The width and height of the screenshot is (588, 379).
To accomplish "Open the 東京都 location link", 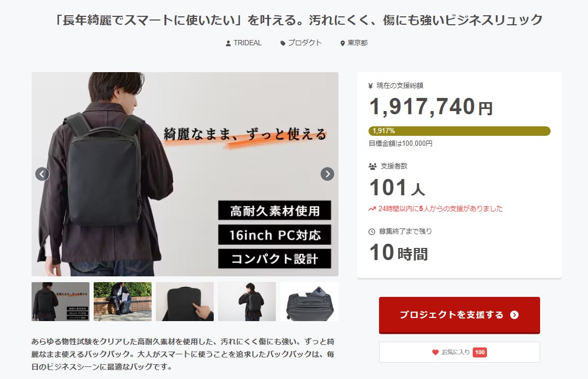I will pyautogui.click(x=357, y=43).
